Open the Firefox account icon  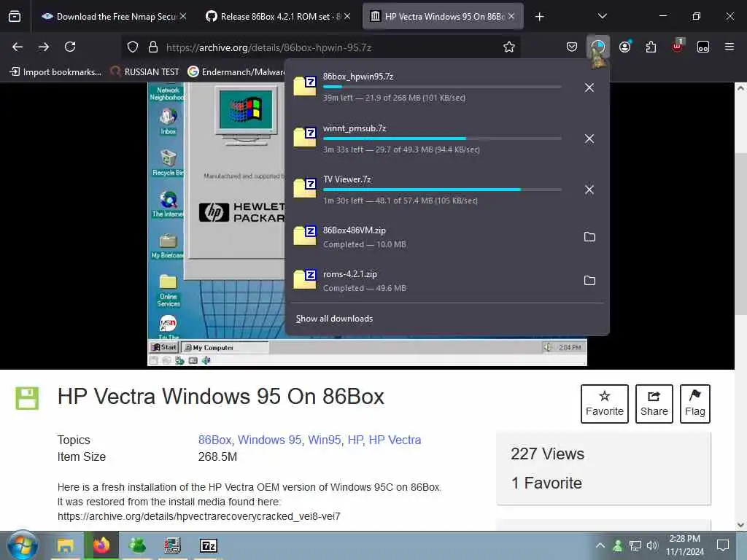click(x=624, y=47)
